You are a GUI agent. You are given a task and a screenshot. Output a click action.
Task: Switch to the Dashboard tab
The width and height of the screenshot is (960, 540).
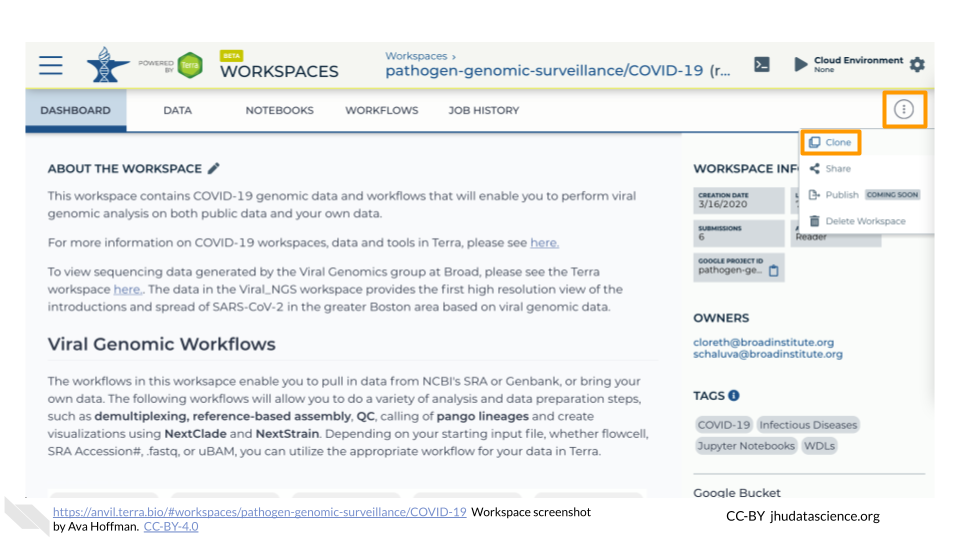pyautogui.click(x=76, y=110)
